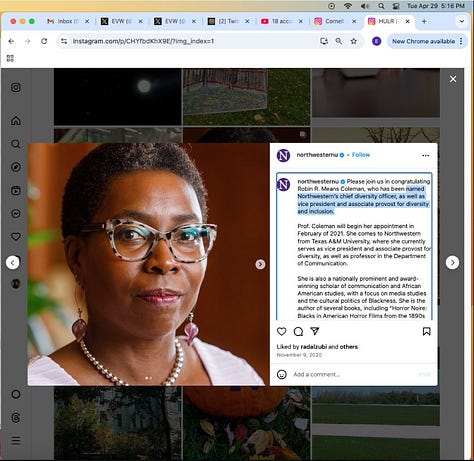Open the moon photo thumbnail behind overlay
The height and width of the screenshot is (461, 474).
[118, 97]
